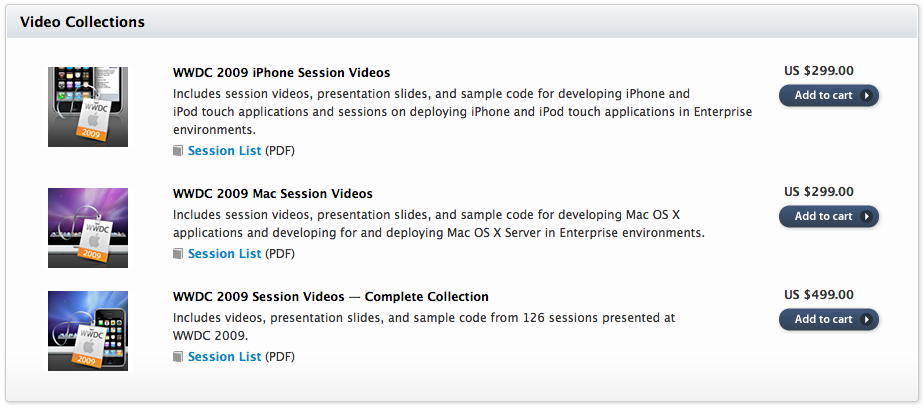Click the document icon beside the iPhone Session List
Screen dimensions: 924x408
point(178,151)
